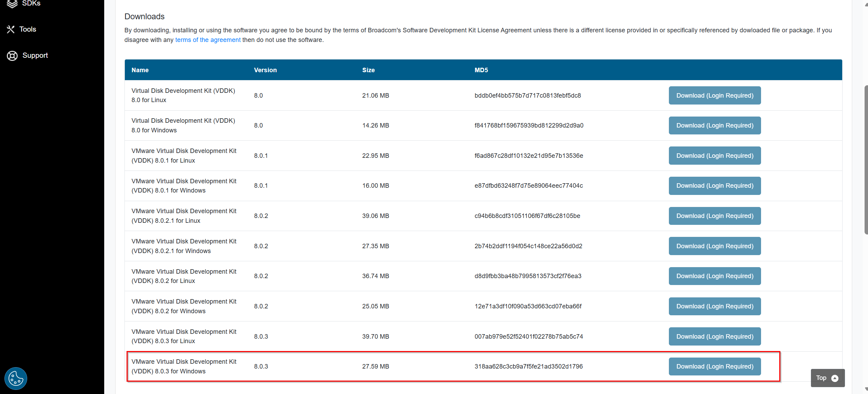Open the cookie preferences icon

click(16, 379)
